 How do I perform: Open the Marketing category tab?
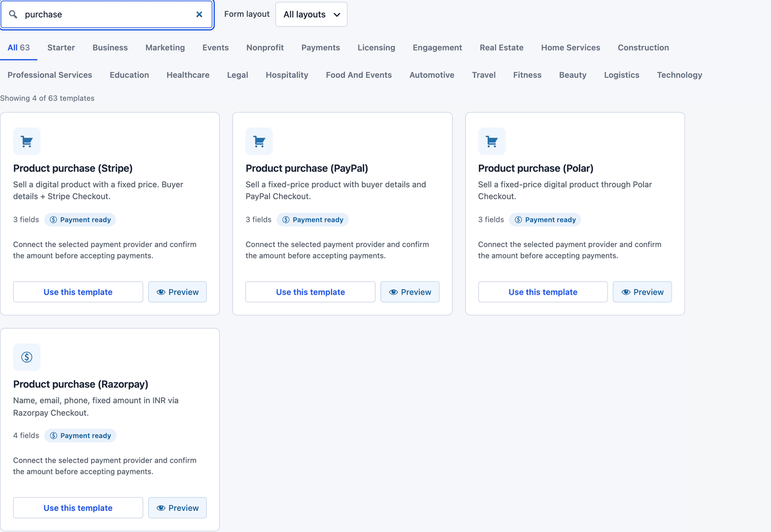point(165,48)
